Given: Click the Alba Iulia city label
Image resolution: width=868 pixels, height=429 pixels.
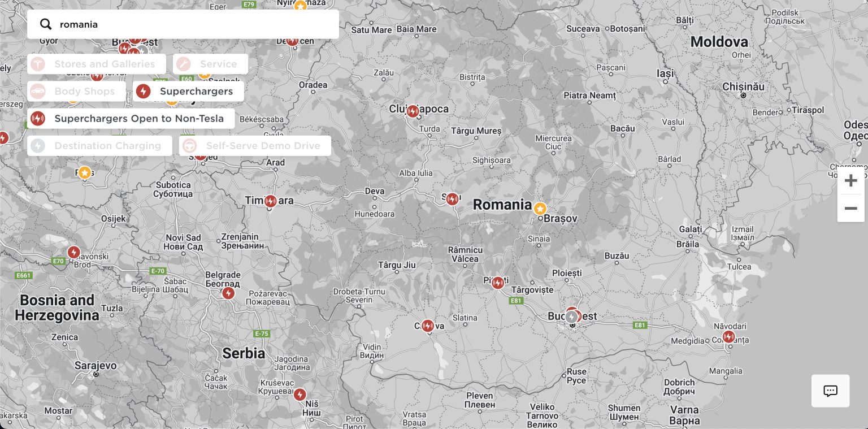Looking at the screenshot, I should 416,173.
